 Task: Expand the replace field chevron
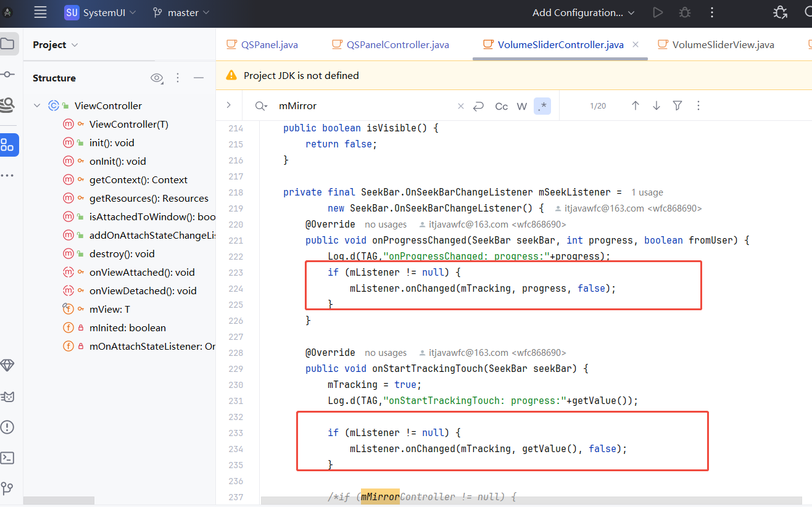(x=228, y=105)
